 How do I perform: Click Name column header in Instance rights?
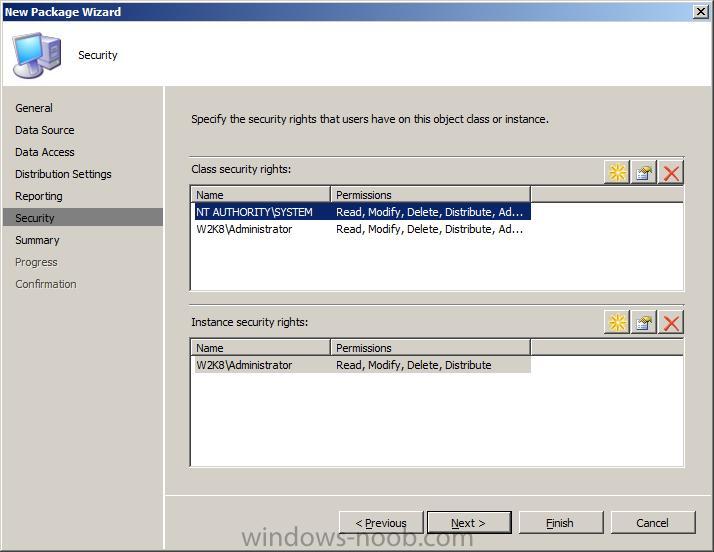tap(260, 348)
